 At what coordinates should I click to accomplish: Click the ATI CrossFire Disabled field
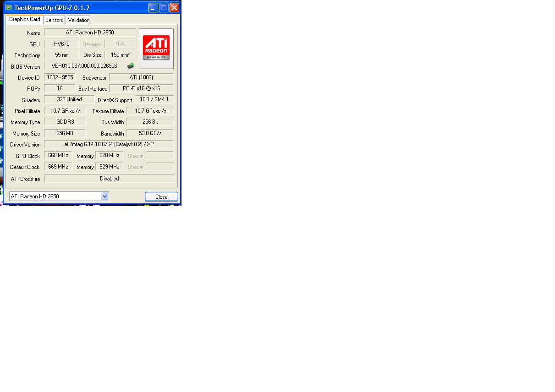click(x=109, y=179)
